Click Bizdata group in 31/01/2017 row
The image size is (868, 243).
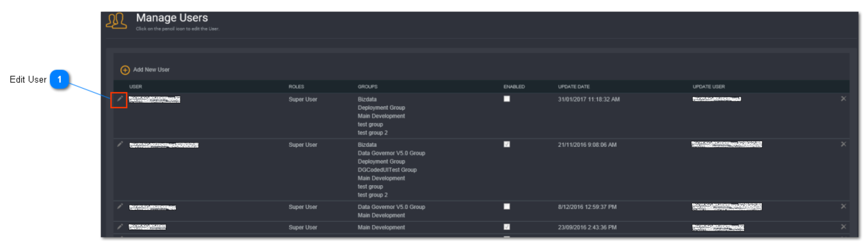(367, 99)
